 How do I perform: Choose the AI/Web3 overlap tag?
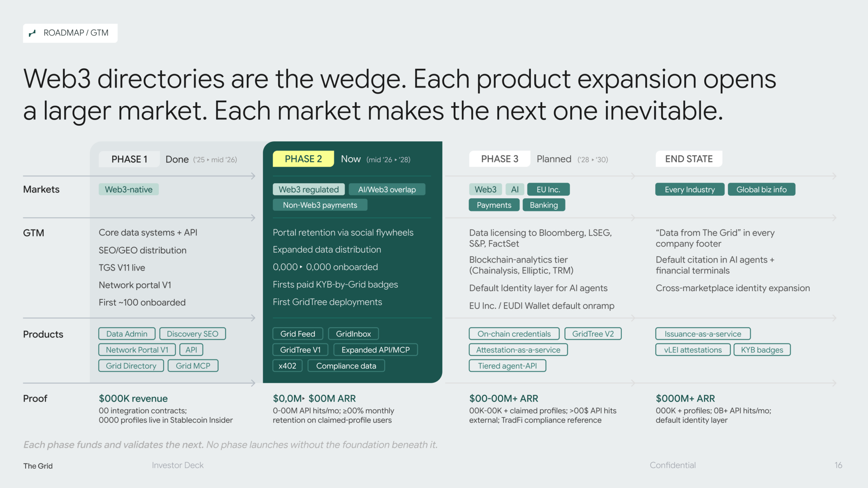[x=387, y=189]
